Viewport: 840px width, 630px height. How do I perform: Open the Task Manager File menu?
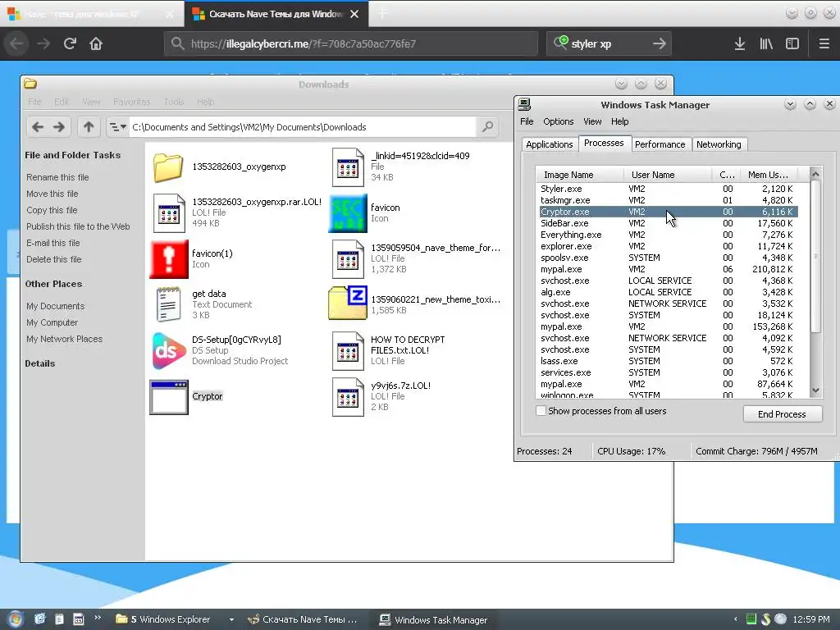(x=527, y=121)
